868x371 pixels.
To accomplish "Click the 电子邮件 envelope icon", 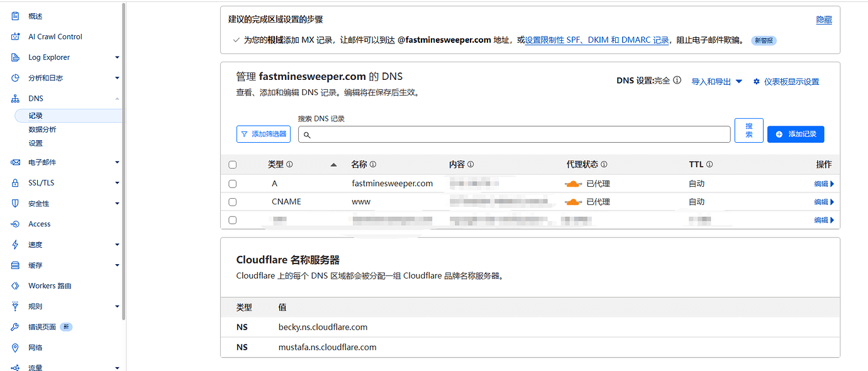I will tap(14, 162).
